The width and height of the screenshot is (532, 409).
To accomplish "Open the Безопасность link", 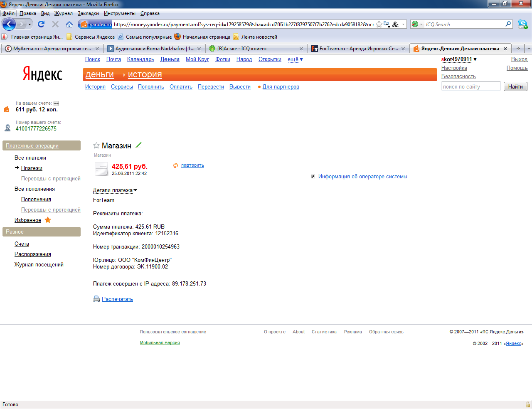I will pyautogui.click(x=458, y=76).
